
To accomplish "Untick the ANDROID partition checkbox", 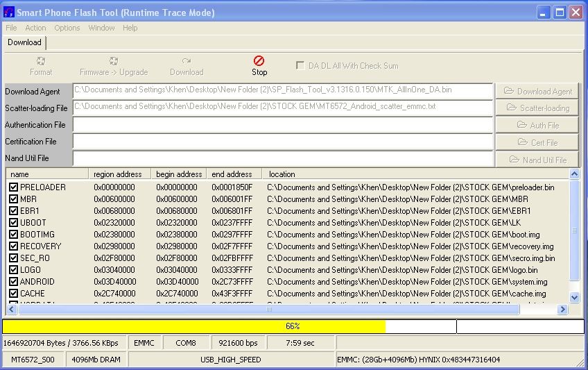I will pos(14,282).
